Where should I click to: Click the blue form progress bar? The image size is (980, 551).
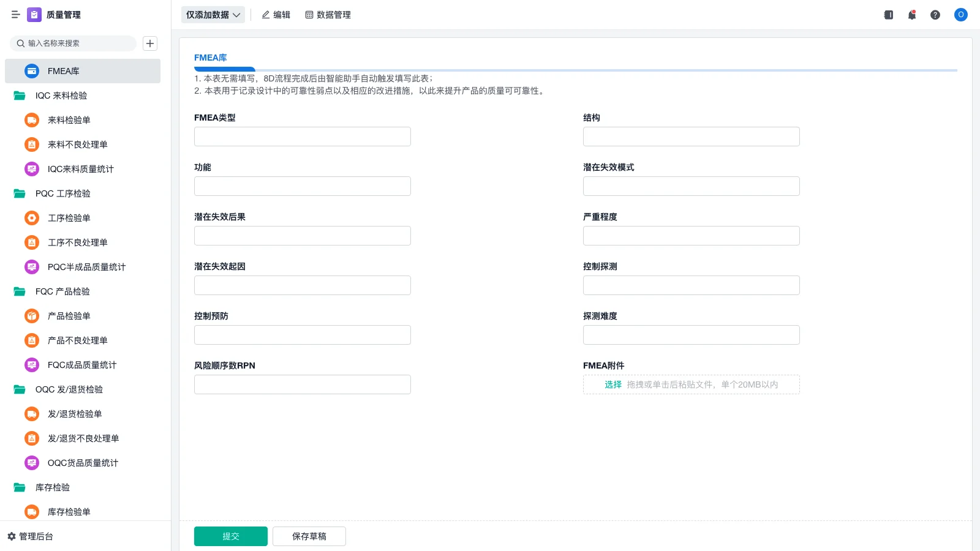[225, 70]
